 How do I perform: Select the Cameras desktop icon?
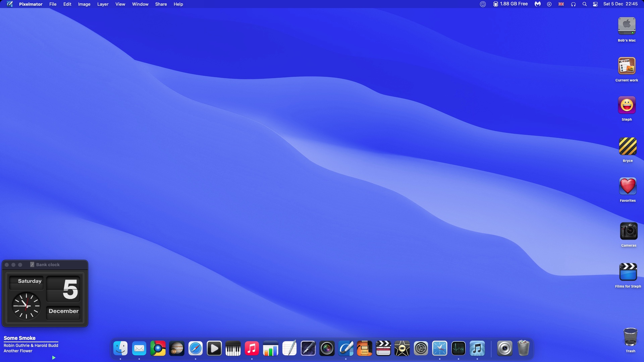coord(629,231)
